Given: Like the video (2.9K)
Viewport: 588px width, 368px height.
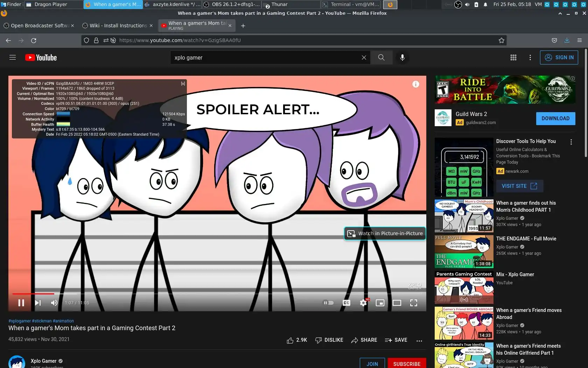Looking at the screenshot, I should point(297,340).
